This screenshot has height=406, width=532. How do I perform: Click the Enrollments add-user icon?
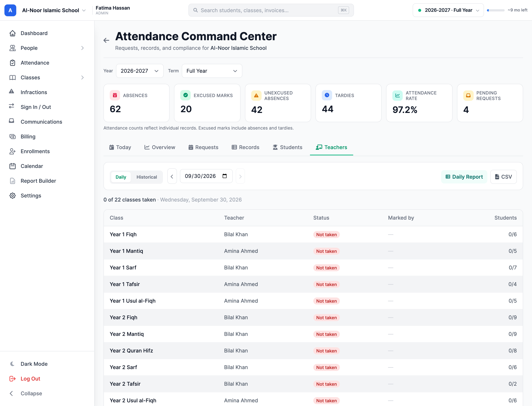point(13,151)
